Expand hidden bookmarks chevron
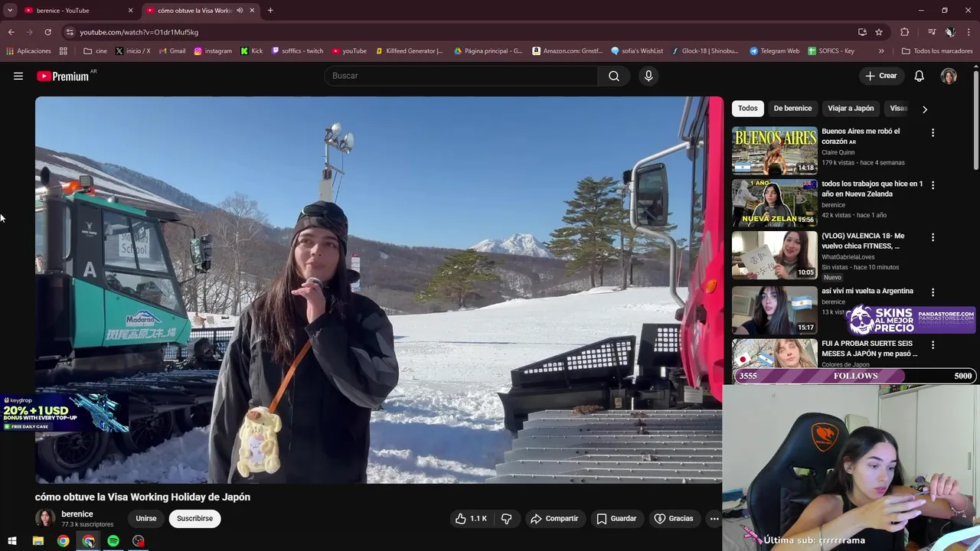 [x=881, y=51]
